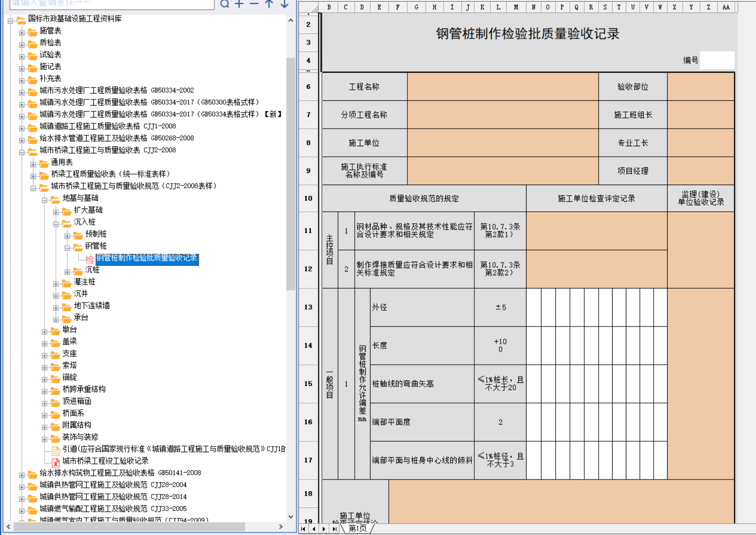Select 钢管桩制作检验批质量验收记录 tree item

[147, 258]
